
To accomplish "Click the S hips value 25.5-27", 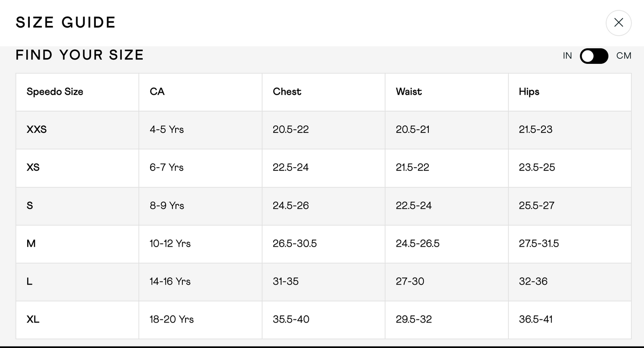I will tap(537, 205).
